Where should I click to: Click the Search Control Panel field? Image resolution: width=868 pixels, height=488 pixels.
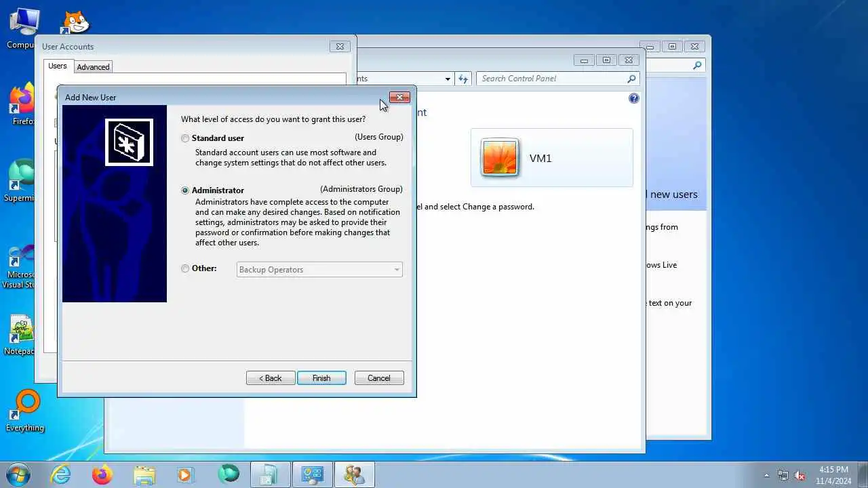551,79
